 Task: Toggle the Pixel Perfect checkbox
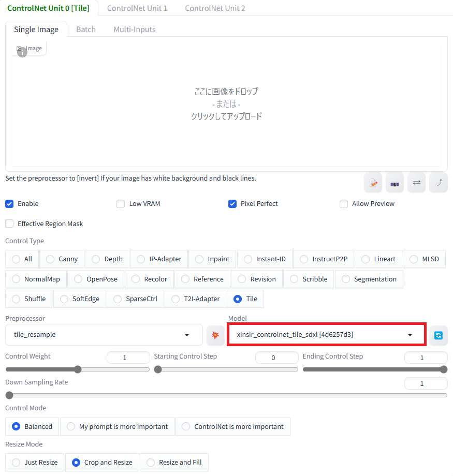click(x=232, y=204)
